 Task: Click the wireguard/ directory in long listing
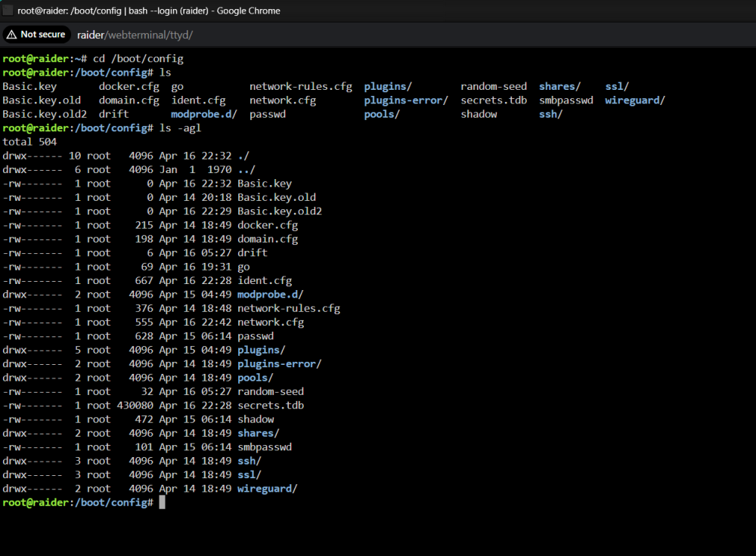tap(267, 489)
